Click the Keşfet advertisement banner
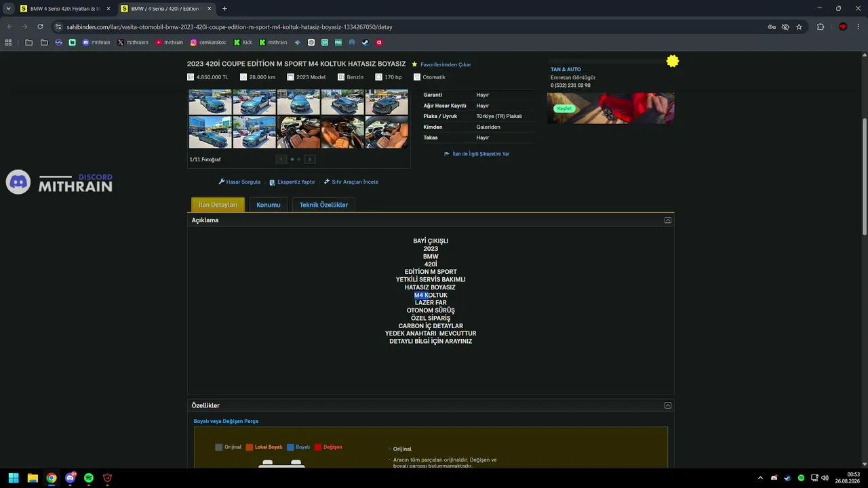 (610, 108)
